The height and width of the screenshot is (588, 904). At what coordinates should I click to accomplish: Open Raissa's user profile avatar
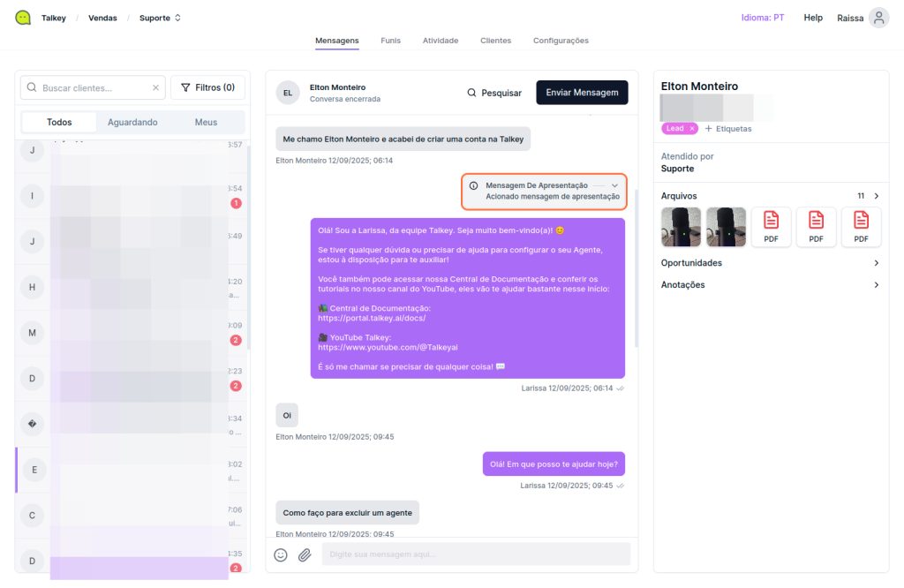pos(878,18)
